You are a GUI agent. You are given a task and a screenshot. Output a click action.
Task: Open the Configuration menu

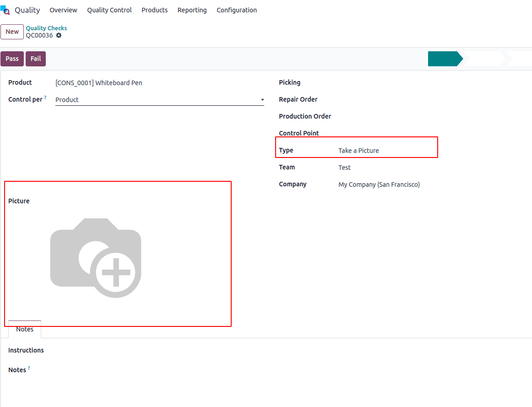[x=237, y=10]
